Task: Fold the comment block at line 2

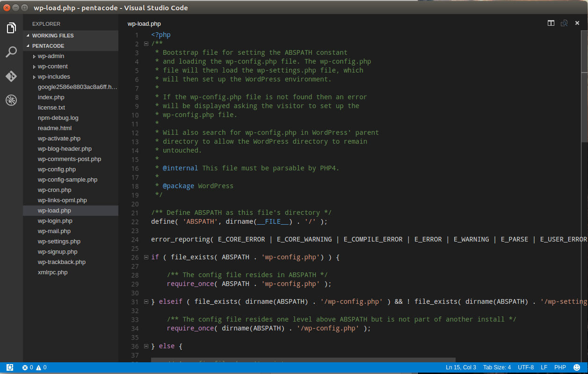Action: [146, 44]
